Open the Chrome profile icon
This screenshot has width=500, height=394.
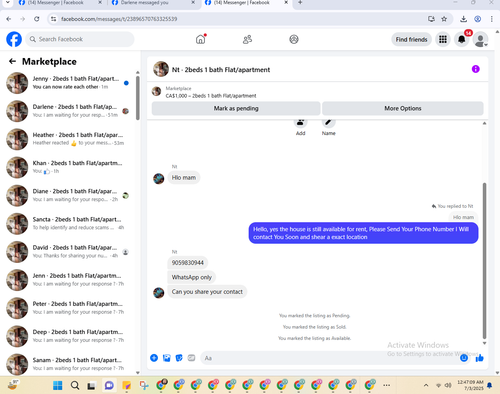pyautogui.click(x=478, y=19)
